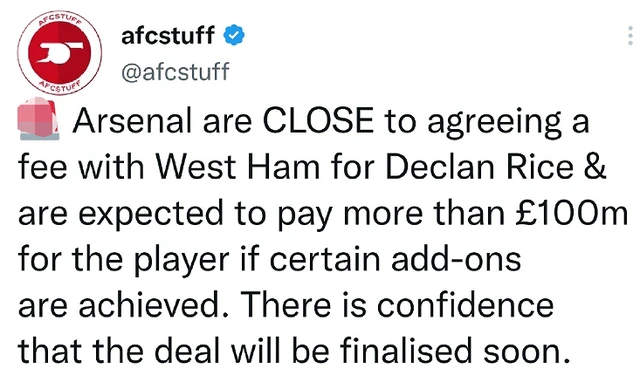Click the words are achieved in tweet
The image size is (640, 375).
pos(119,305)
